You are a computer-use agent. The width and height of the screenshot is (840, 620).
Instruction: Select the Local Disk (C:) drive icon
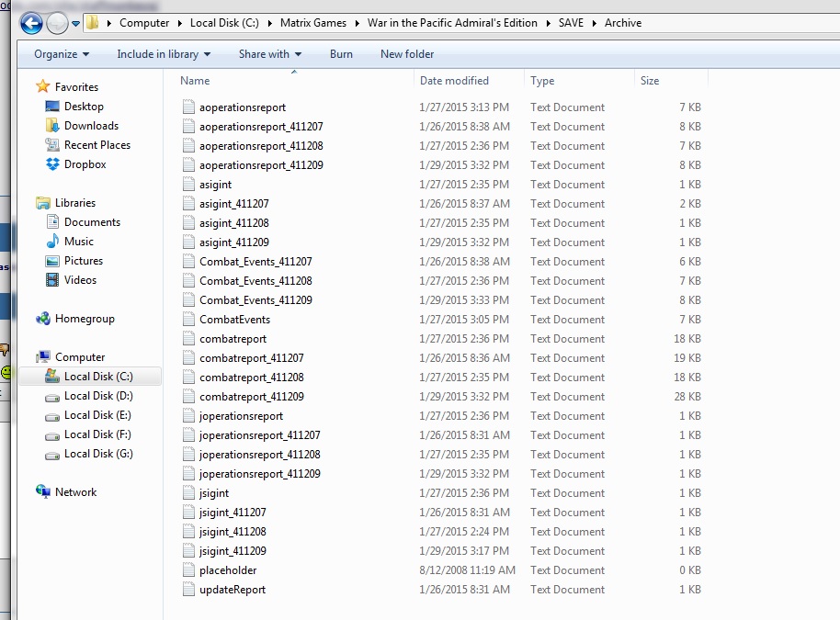tap(52, 376)
